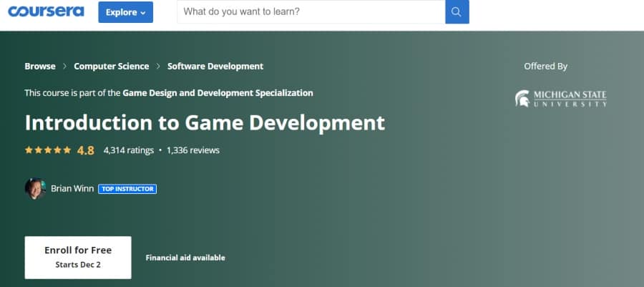The image size is (644, 287).
Task: Go to Browse breadcrumb
Action: pos(40,66)
